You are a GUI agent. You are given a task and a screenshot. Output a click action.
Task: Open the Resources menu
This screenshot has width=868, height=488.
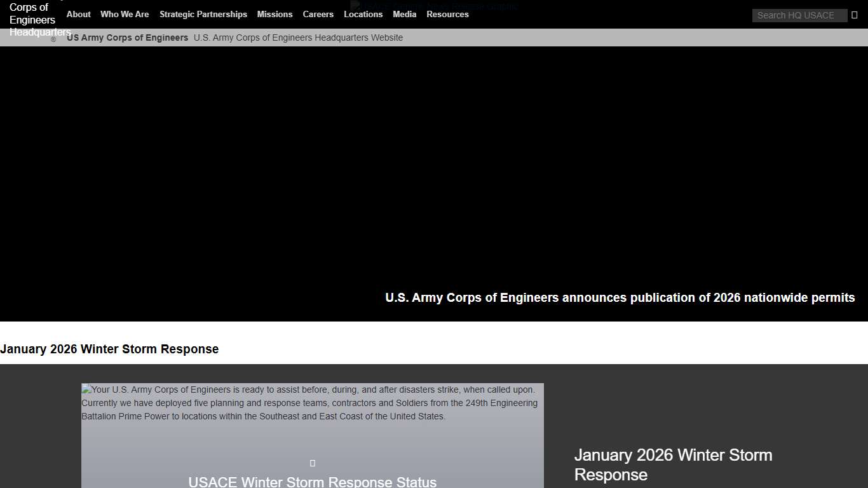(x=447, y=14)
